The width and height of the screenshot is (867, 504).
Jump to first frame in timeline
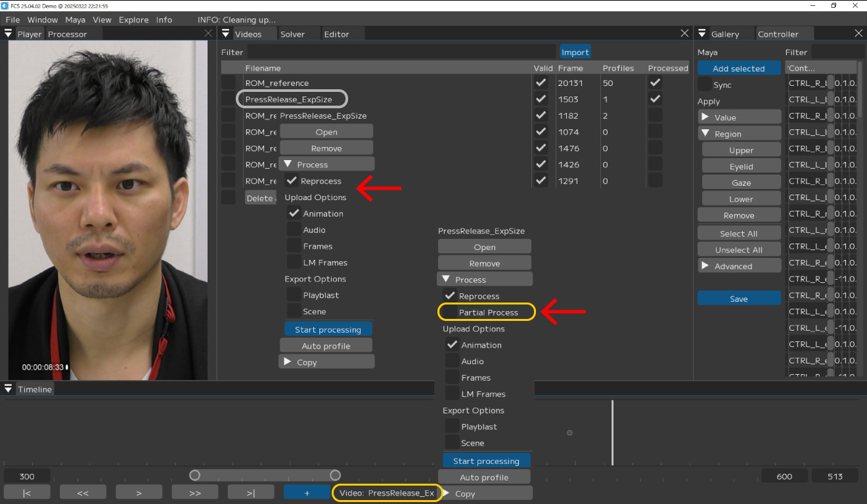[x=27, y=493]
